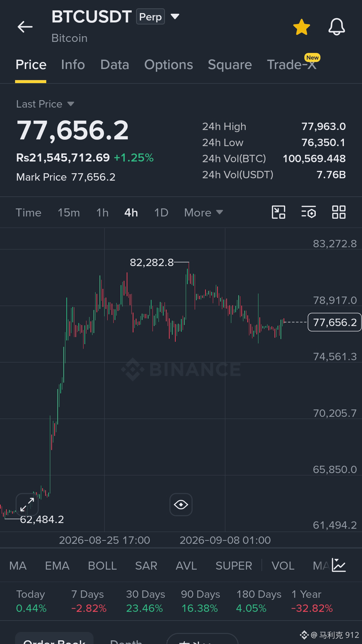The height and width of the screenshot is (644, 362).
Task: Expand chart to fullscreen icon
Action: tap(27, 504)
